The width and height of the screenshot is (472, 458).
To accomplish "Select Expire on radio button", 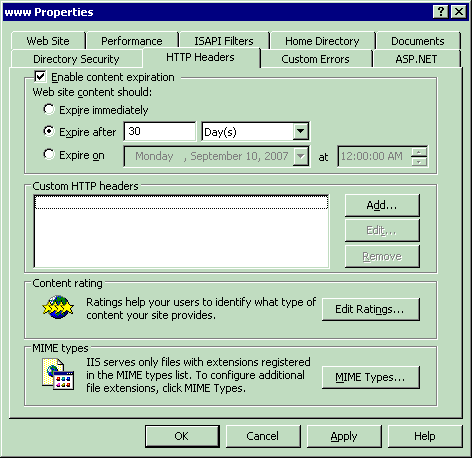I will [x=49, y=154].
